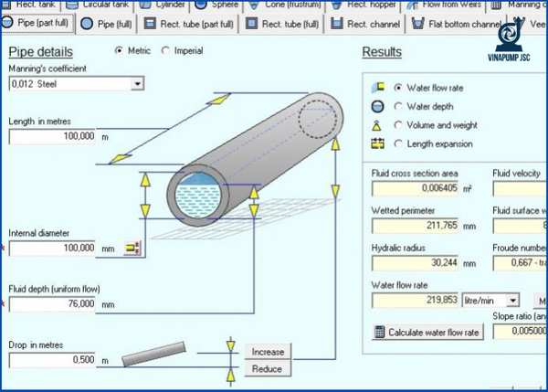Click the water flow rate icon in Results
The height and width of the screenshot is (392, 548).
378,87
